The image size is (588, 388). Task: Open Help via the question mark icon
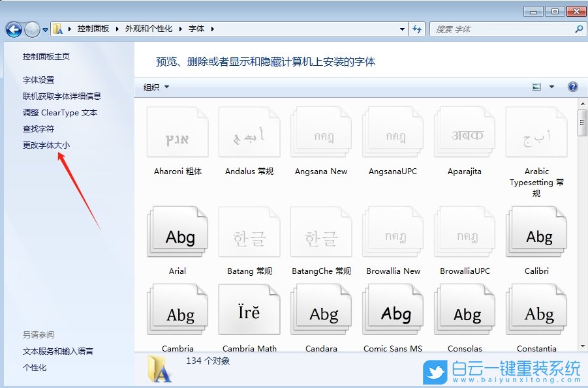coord(572,86)
